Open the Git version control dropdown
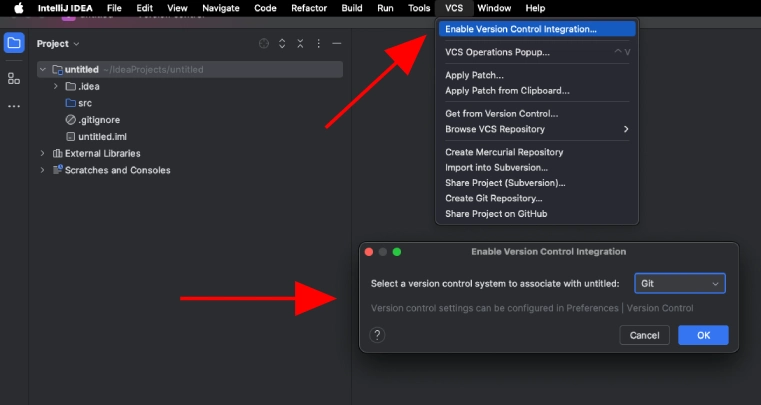The height and width of the screenshot is (405, 761). (679, 284)
